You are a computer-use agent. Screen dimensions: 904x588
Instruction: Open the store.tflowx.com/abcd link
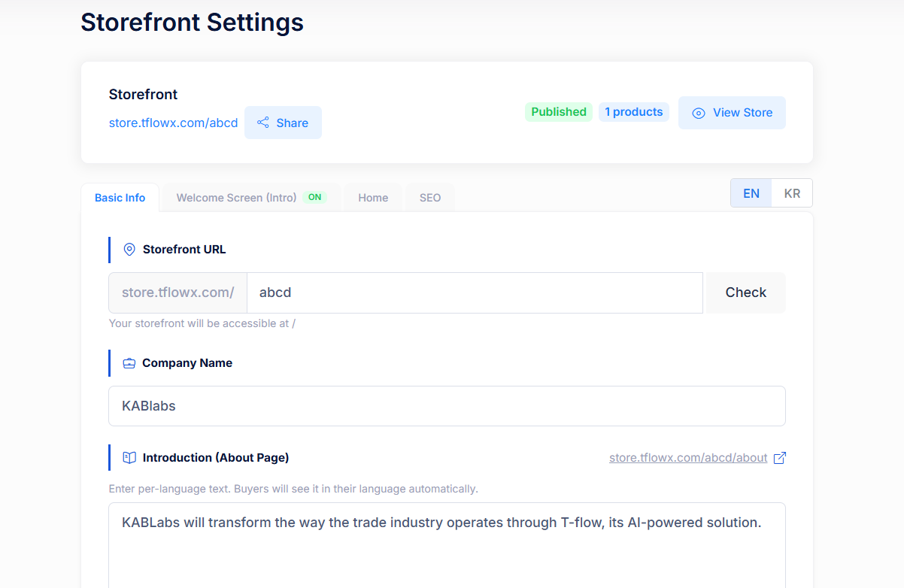coord(174,123)
